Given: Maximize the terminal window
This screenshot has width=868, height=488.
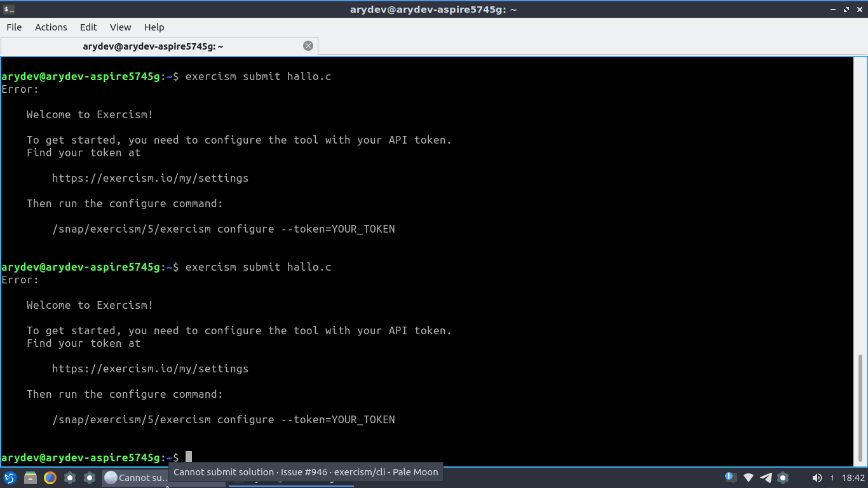Looking at the screenshot, I should tap(846, 10).
